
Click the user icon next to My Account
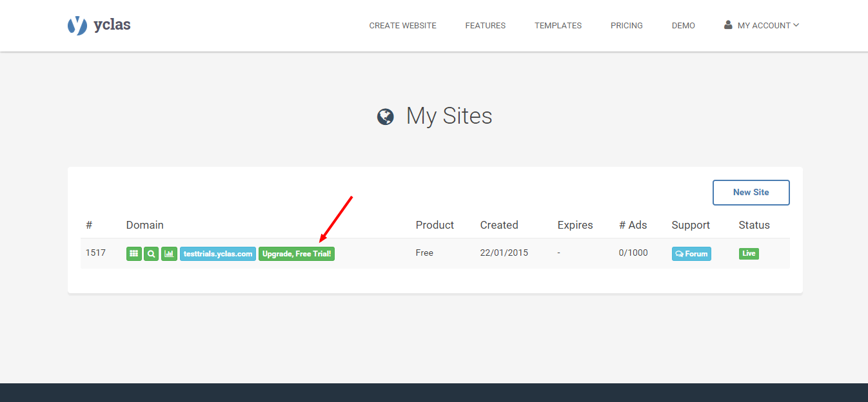click(728, 25)
